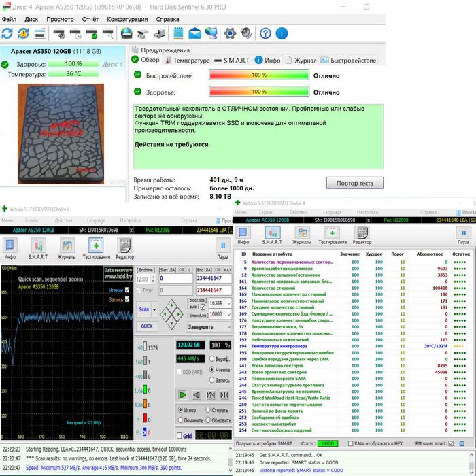The width and height of the screenshot is (476, 476).
Task: Open the Диск menu in Hard Disk Sentinel
Action: [x=31, y=19]
